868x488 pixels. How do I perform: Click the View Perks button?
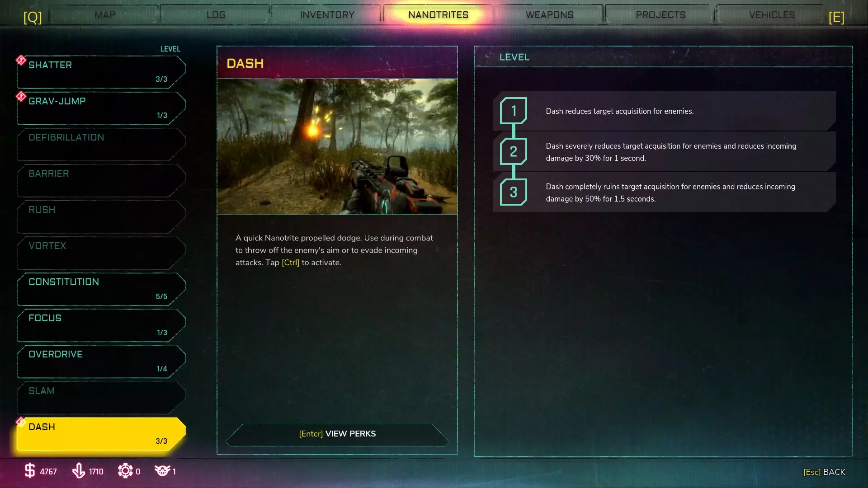[x=337, y=434]
